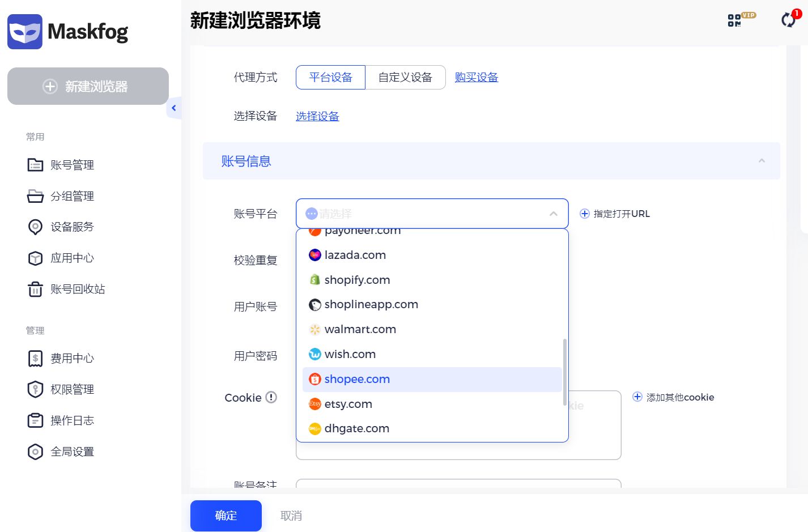Click the lazada heart logo icon
The image size is (808, 532).
pos(315,255)
